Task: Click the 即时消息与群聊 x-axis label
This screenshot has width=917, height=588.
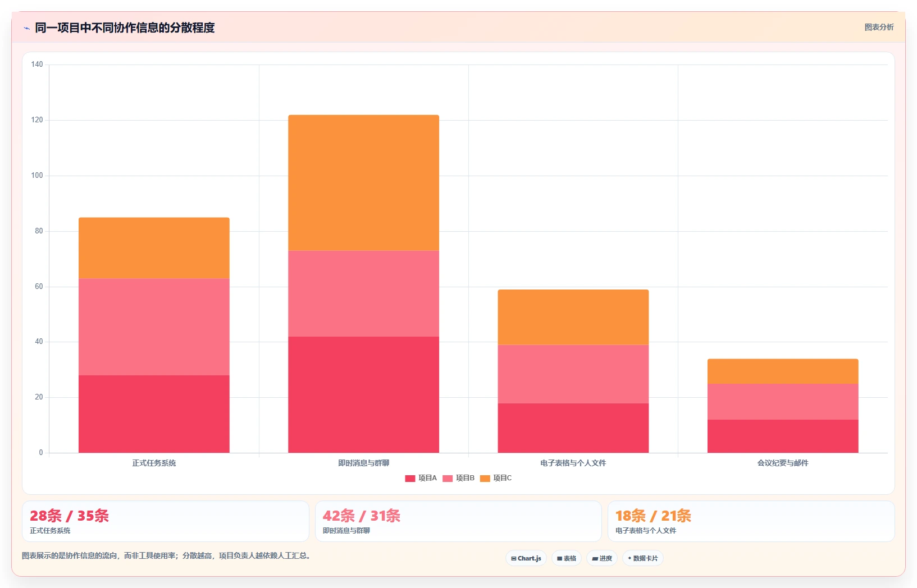Action: (363, 463)
